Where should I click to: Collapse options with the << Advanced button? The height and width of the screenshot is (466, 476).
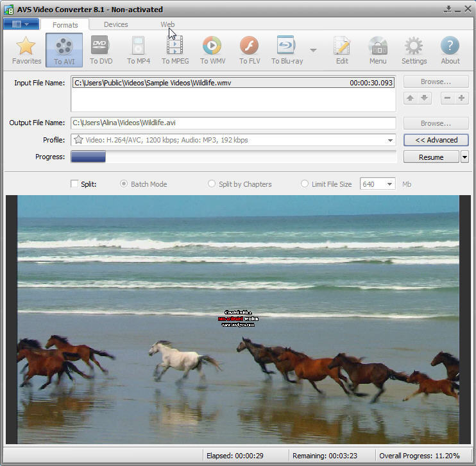(436, 140)
